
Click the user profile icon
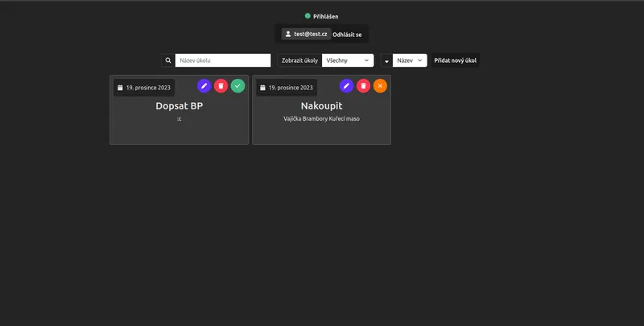pyautogui.click(x=288, y=34)
